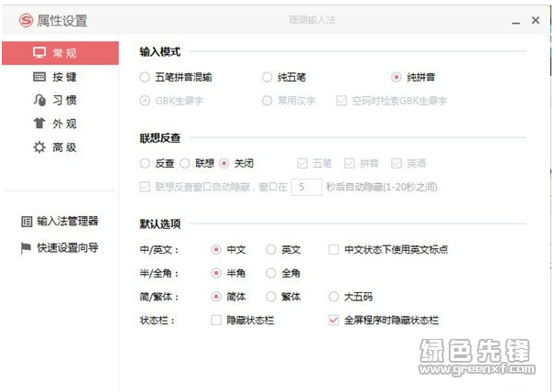Check the 隐藏状态栏 checkbox
Screen dimensions: 555x392
[x=216, y=321]
